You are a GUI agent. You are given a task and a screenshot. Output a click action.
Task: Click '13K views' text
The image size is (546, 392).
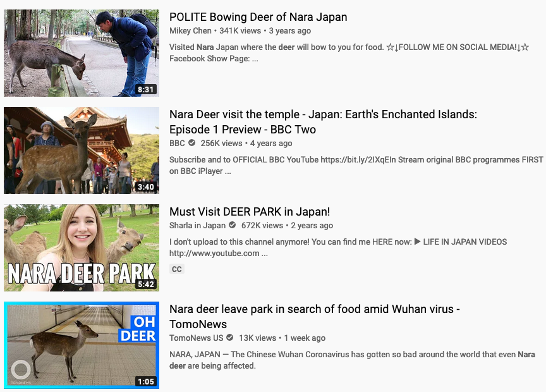tap(257, 338)
